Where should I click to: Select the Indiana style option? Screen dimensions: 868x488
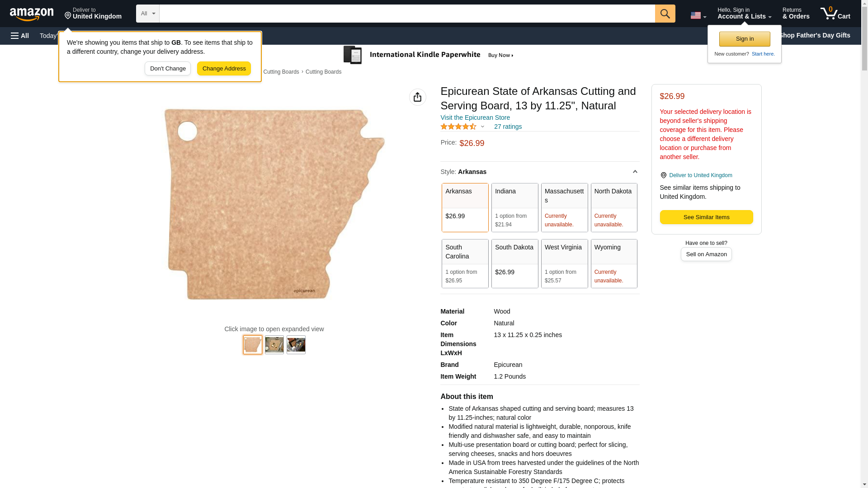click(514, 207)
